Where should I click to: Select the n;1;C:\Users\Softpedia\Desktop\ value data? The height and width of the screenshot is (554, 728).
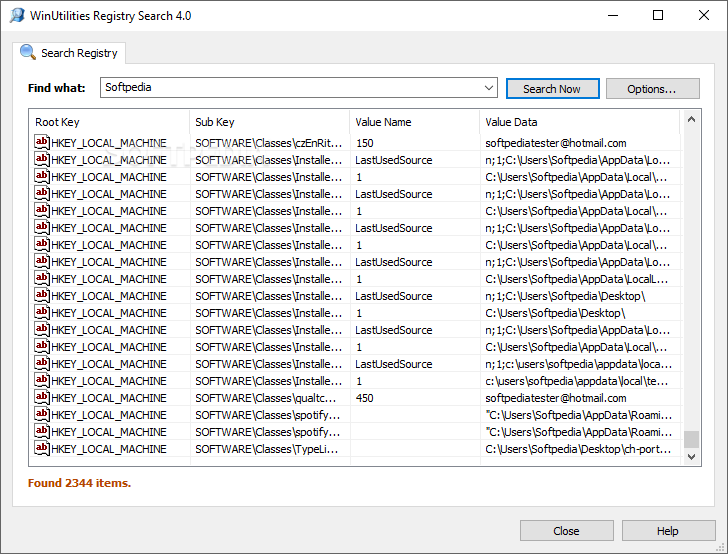(565, 296)
